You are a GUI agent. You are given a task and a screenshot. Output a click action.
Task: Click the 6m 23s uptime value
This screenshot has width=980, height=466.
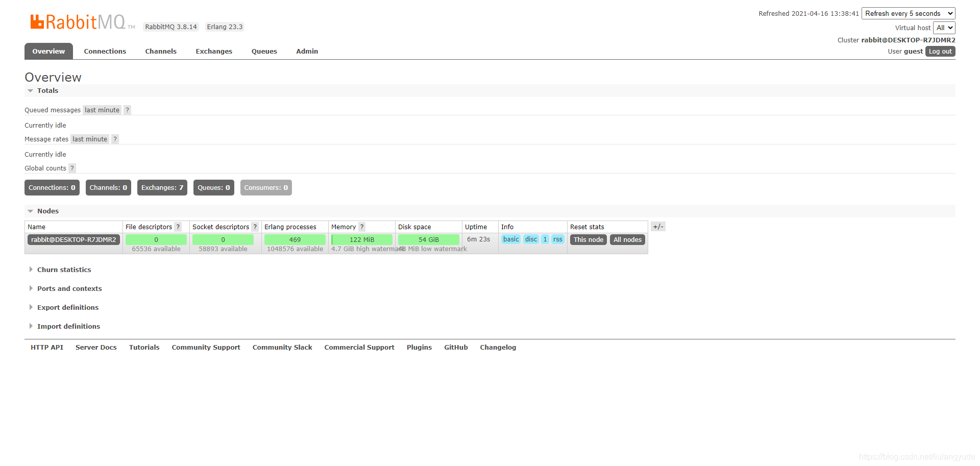click(x=478, y=239)
